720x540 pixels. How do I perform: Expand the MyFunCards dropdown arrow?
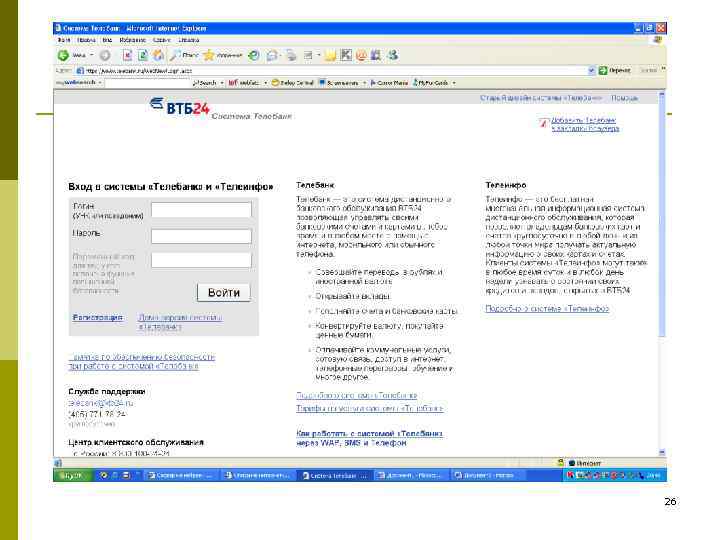(x=454, y=83)
